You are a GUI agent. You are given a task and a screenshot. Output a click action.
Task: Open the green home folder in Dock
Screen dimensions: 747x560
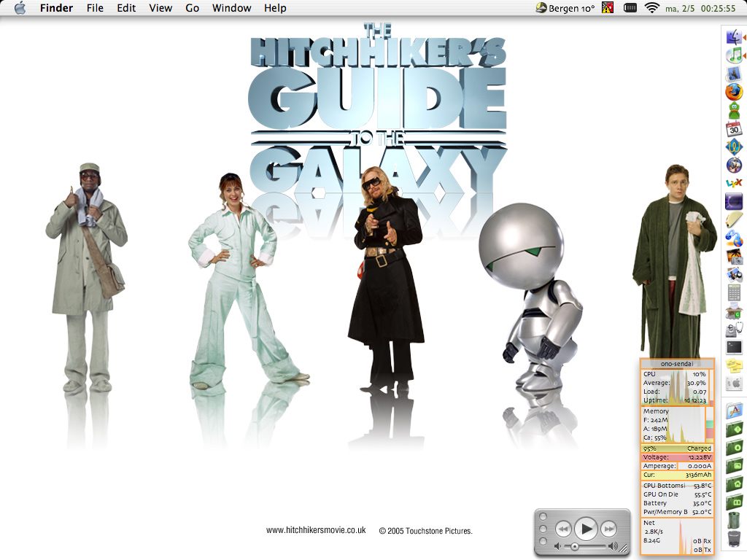pyautogui.click(x=735, y=484)
